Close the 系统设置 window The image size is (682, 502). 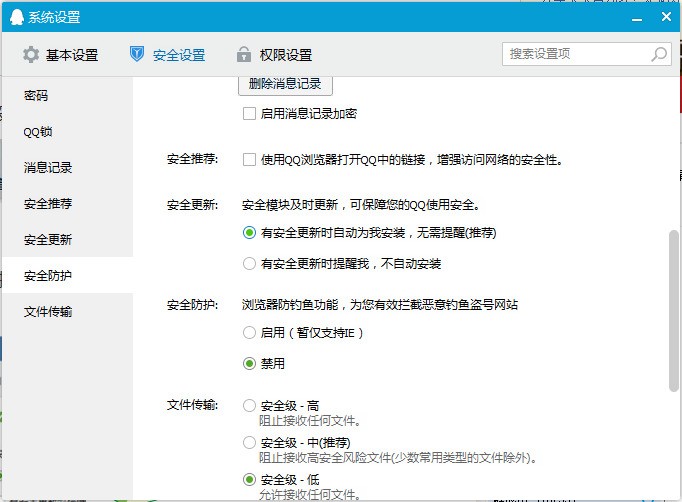pos(666,17)
